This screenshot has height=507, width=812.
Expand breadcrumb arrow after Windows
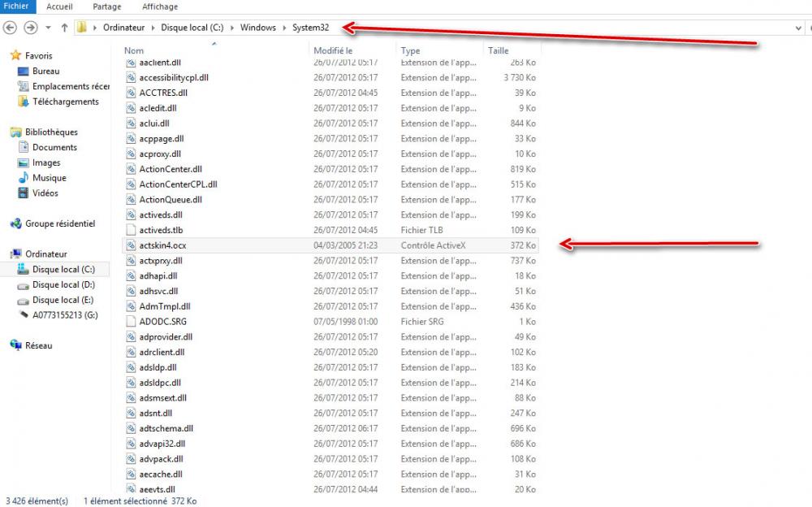[x=284, y=28]
